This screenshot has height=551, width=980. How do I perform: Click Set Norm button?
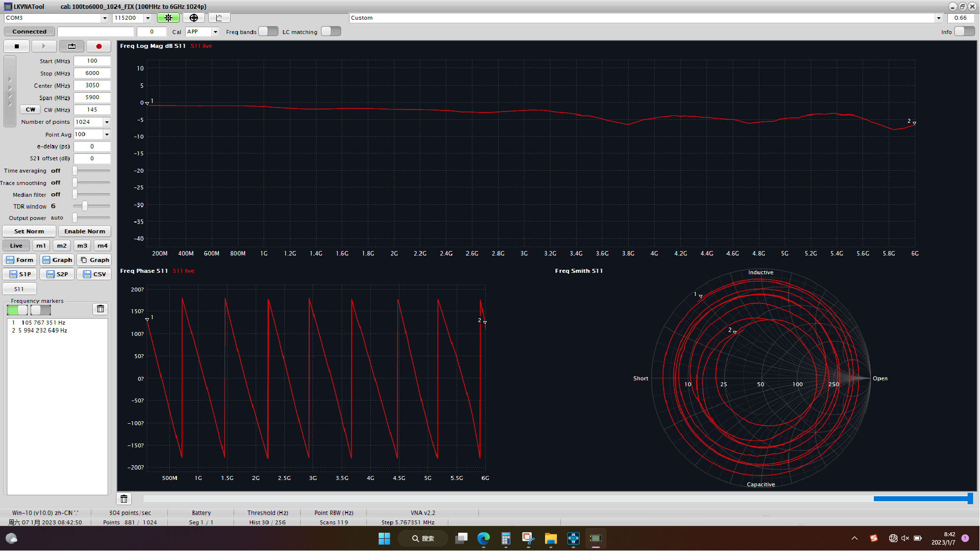pos(29,231)
